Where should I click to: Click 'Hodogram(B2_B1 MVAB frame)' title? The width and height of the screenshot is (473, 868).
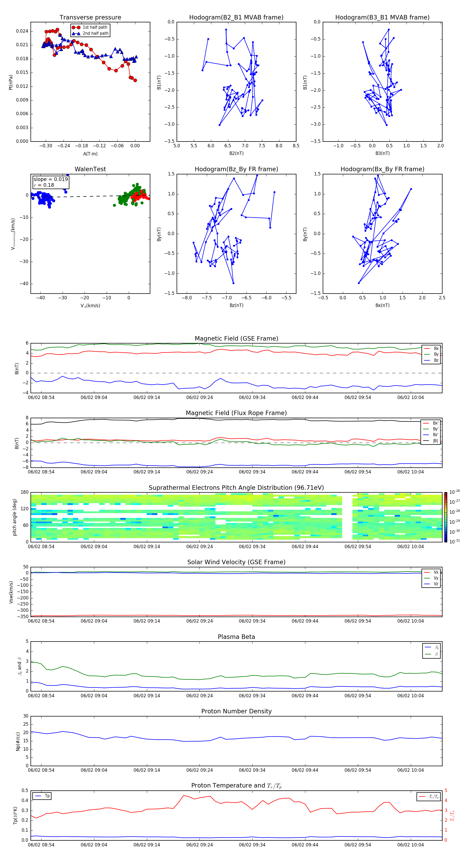pyautogui.click(x=236, y=18)
